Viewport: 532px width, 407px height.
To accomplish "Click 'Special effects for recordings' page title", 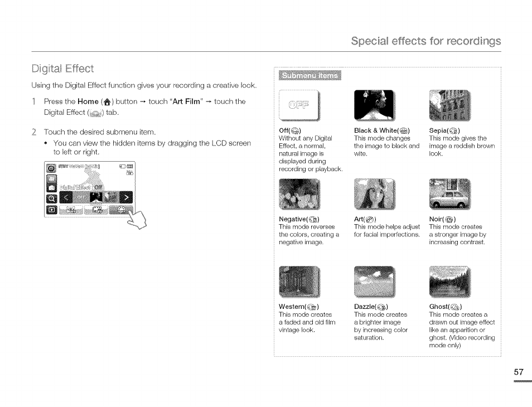I will pyautogui.click(x=426, y=41).
